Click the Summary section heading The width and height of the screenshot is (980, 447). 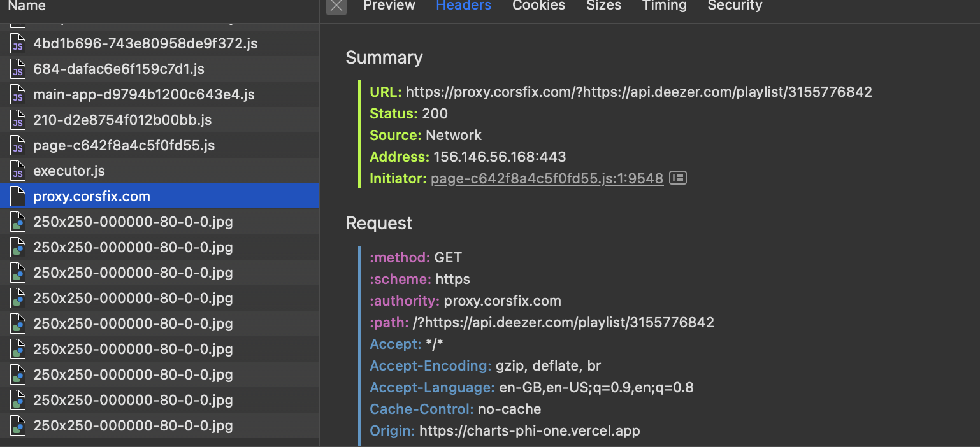[x=384, y=58]
